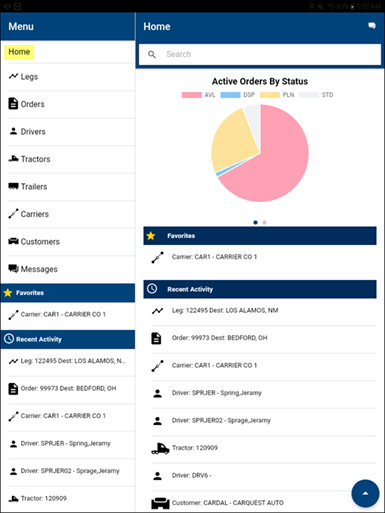The image size is (385, 513).
Task: Click the Trailers icon in menu
Action: click(13, 186)
